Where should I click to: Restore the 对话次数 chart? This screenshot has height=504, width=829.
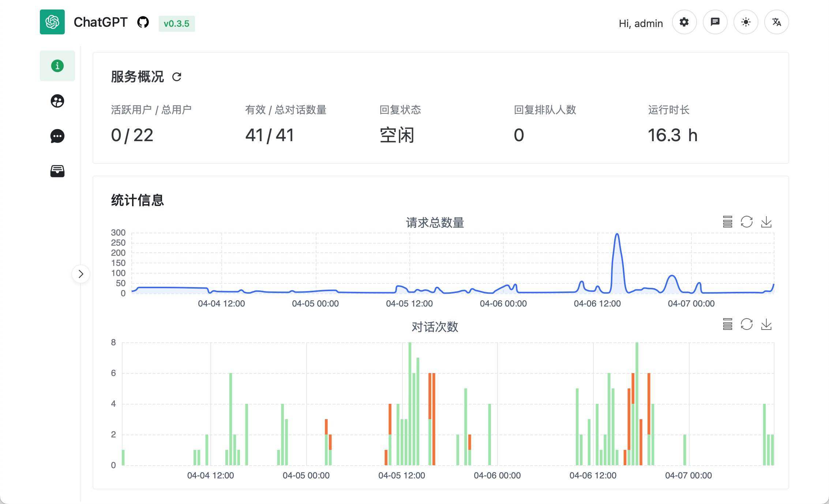point(747,324)
